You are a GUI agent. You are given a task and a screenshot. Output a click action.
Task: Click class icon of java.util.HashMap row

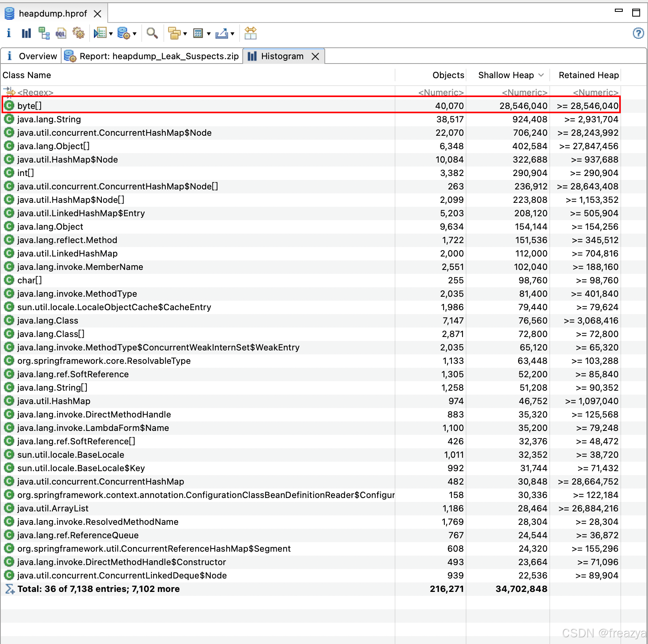[9, 401]
